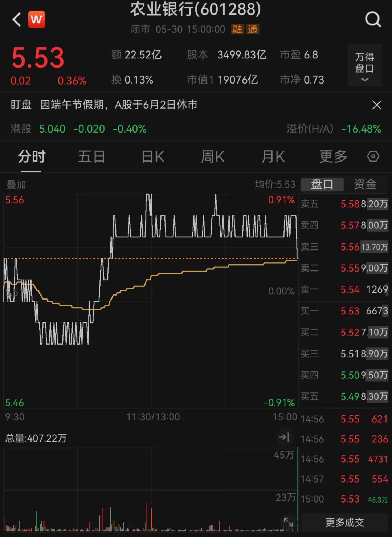Image resolution: width=392 pixels, height=537 pixels.
Task: Tap 总量:407.22万 total volume label
Action: tap(36, 438)
